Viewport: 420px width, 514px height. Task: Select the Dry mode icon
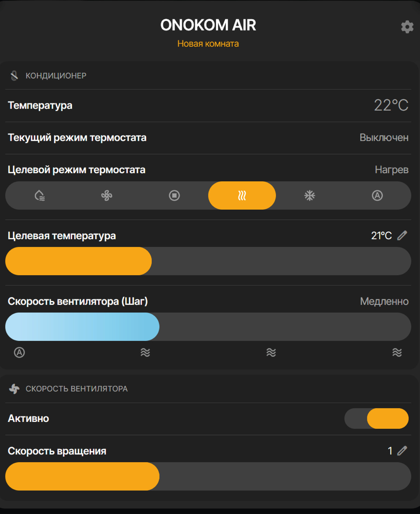click(40, 195)
